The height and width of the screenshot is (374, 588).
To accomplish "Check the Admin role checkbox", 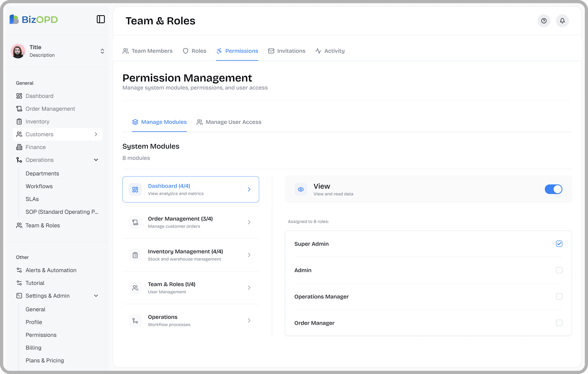I will [559, 270].
